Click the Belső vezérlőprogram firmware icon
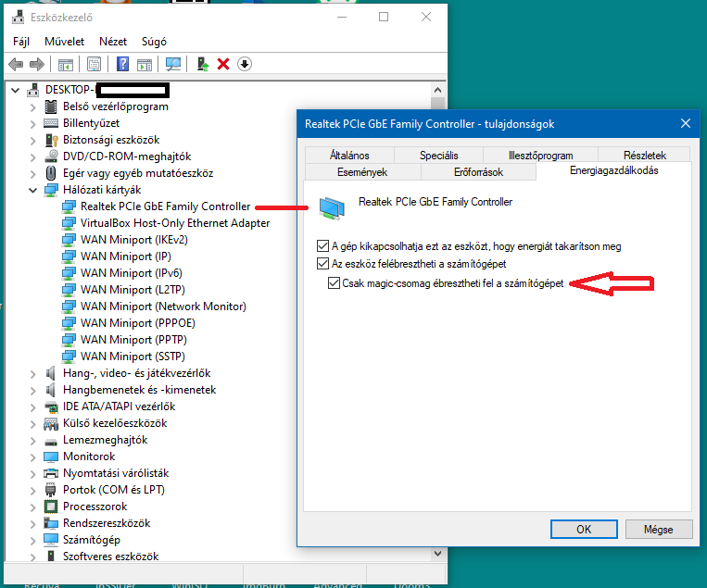707x588 pixels. pyautogui.click(x=51, y=106)
